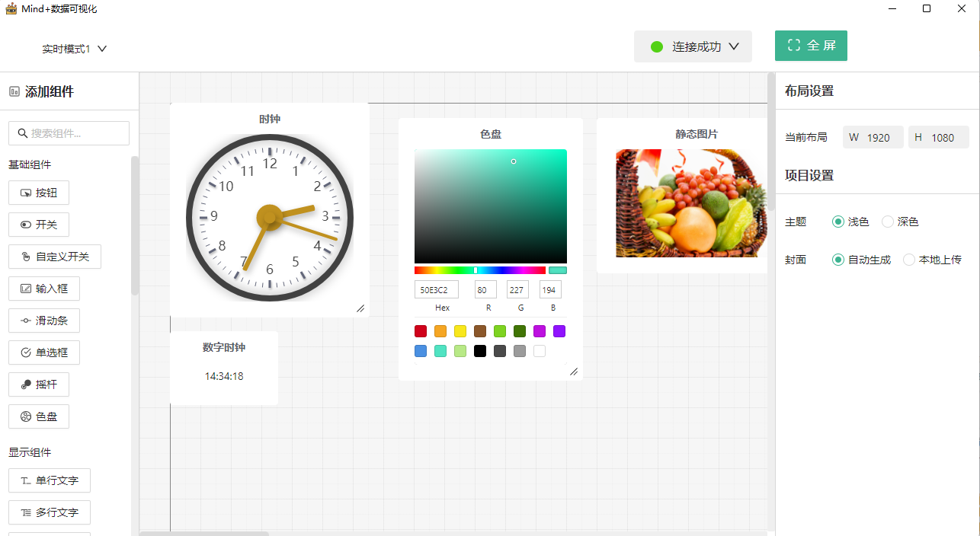This screenshot has height=536, width=980.
Task: Click the G value field showing 227
Action: [x=517, y=289]
